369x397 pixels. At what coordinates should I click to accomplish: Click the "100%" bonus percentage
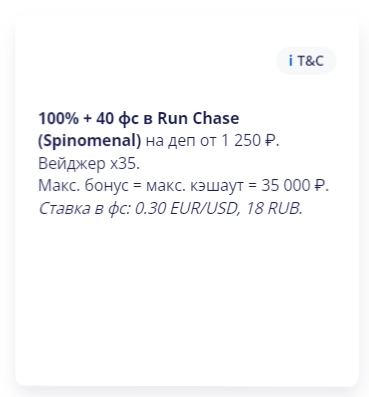pyautogui.click(x=58, y=118)
